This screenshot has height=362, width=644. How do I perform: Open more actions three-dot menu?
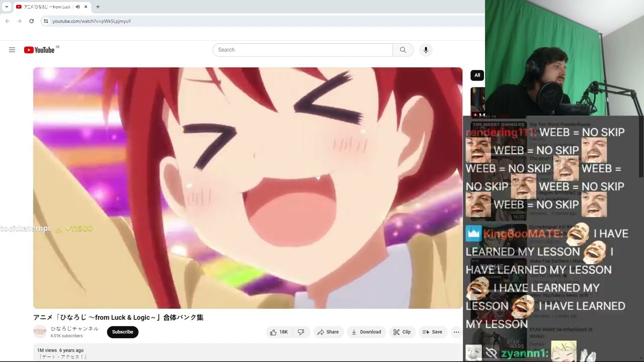[x=456, y=332]
